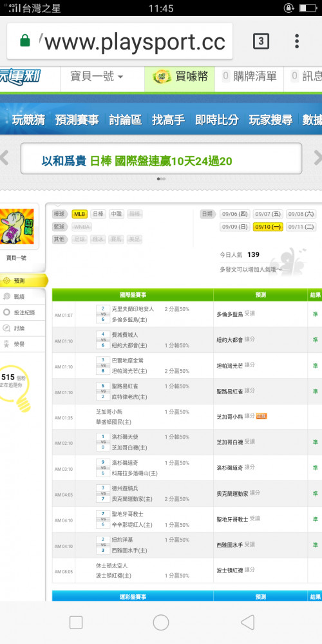Click 波士頓紅襪 prediction cell
322x644 pixels.
click(260, 571)
